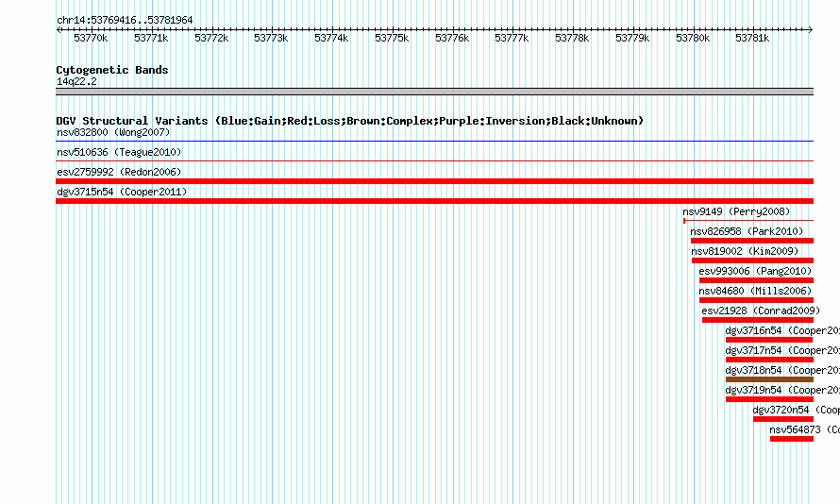Image resolution: width=840 pixels, height=504 pixels.
Task: Click the gray 14q22.2 cytogenetic band bar
Action: [434, 92]
